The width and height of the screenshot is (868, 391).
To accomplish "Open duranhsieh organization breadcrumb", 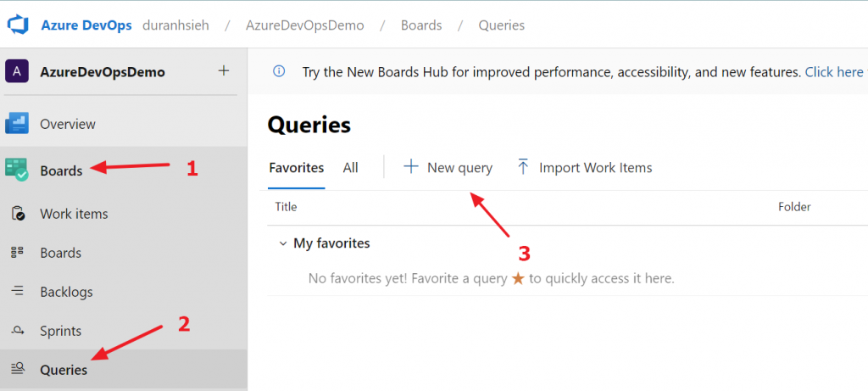I will click(x=179, y=25).
